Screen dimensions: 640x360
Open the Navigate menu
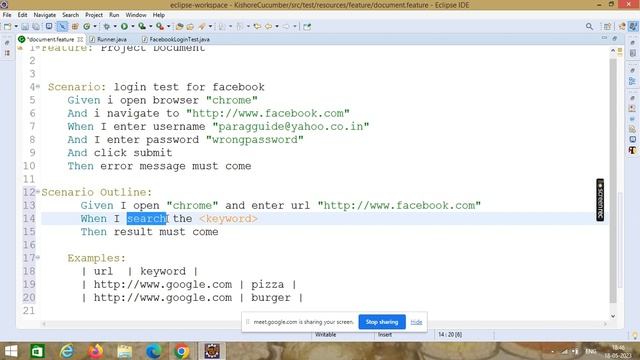pyautogui.click(x=44, y=15)
